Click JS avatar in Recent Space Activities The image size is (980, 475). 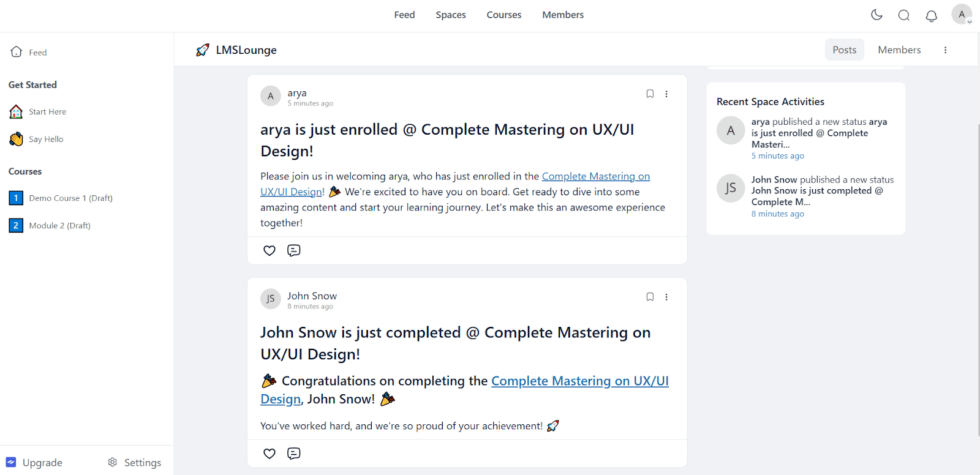(x=731, y=188)
